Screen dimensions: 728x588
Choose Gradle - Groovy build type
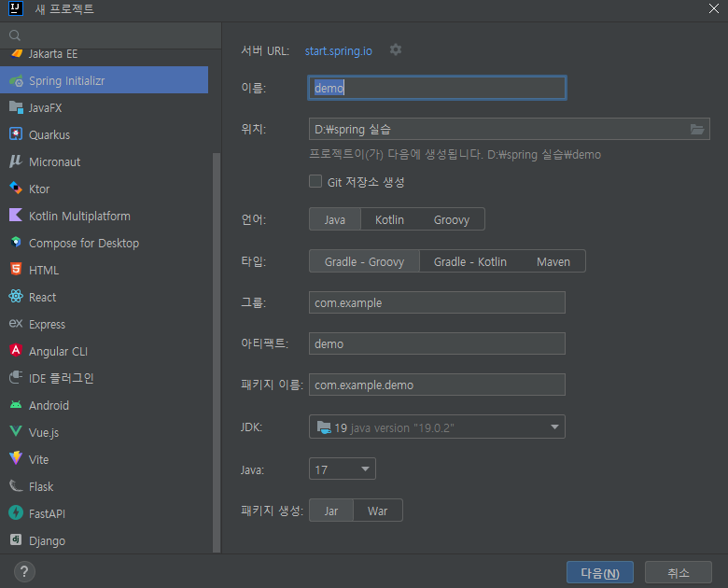364,261
